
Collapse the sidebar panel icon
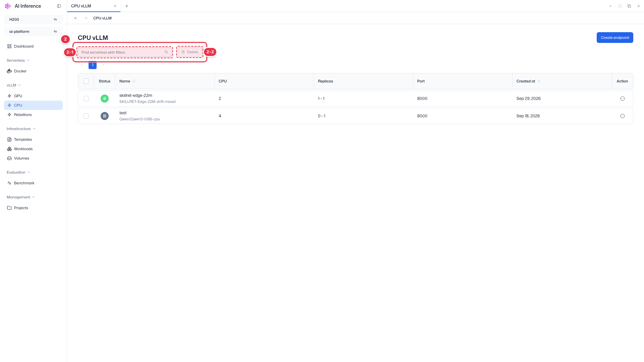tap(59, 6)
